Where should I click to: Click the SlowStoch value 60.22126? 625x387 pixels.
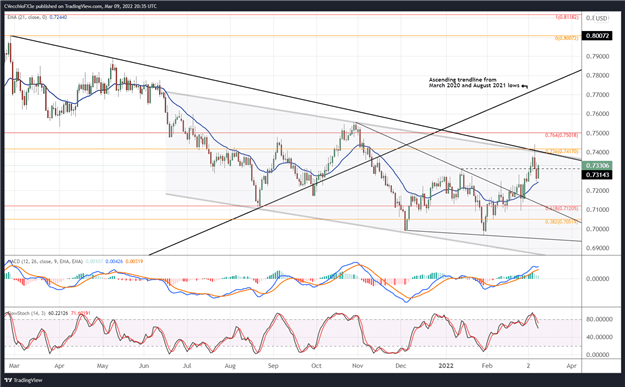click(x=58, y=313)
